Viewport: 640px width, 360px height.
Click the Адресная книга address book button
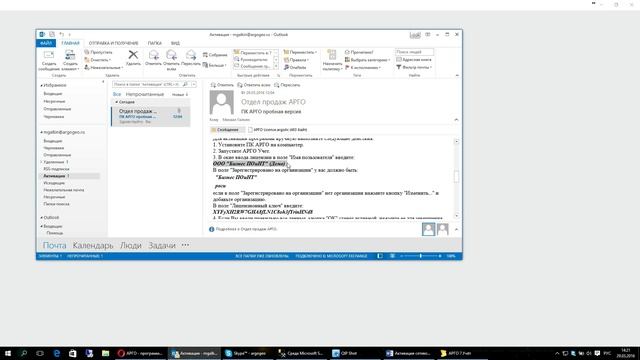[x=414, y=60]
